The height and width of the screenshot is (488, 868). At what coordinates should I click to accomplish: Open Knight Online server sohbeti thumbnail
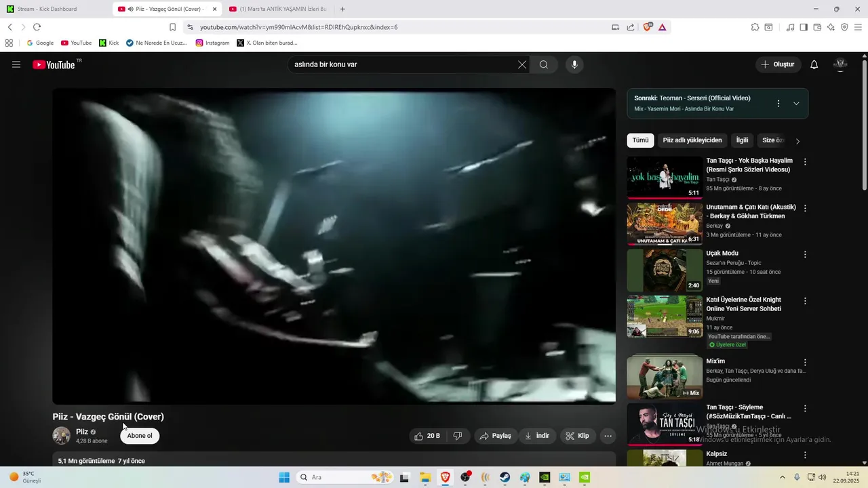pyautogui.click(x=665, y=316)
